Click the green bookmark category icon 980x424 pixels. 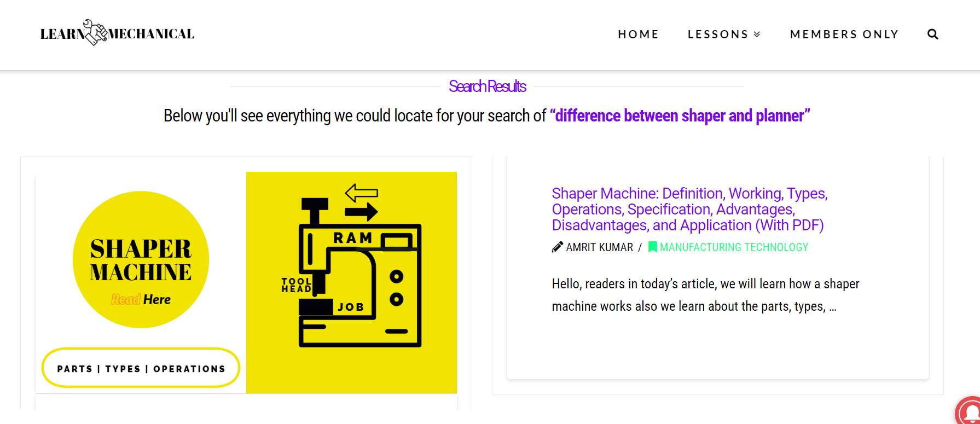652,247
